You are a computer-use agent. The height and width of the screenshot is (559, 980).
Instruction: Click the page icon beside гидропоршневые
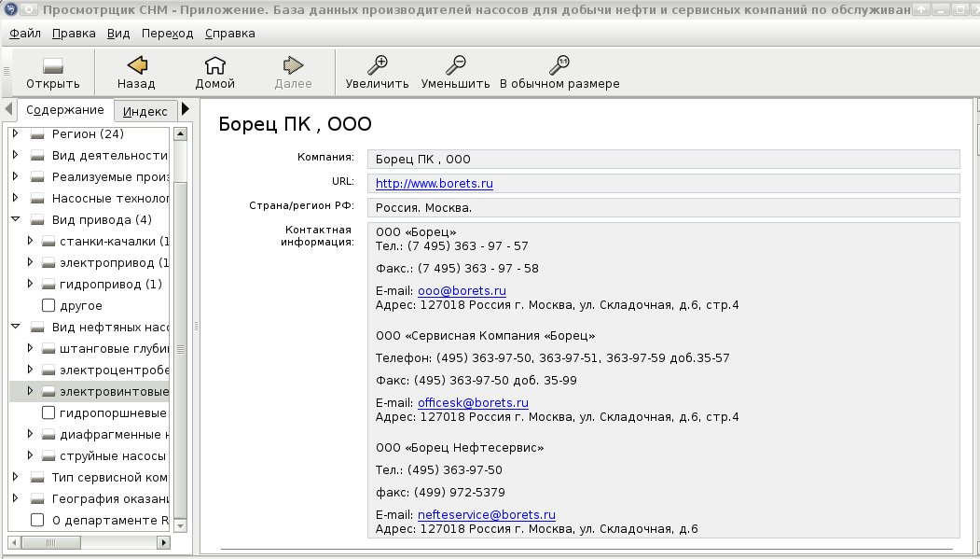point(48,413)
